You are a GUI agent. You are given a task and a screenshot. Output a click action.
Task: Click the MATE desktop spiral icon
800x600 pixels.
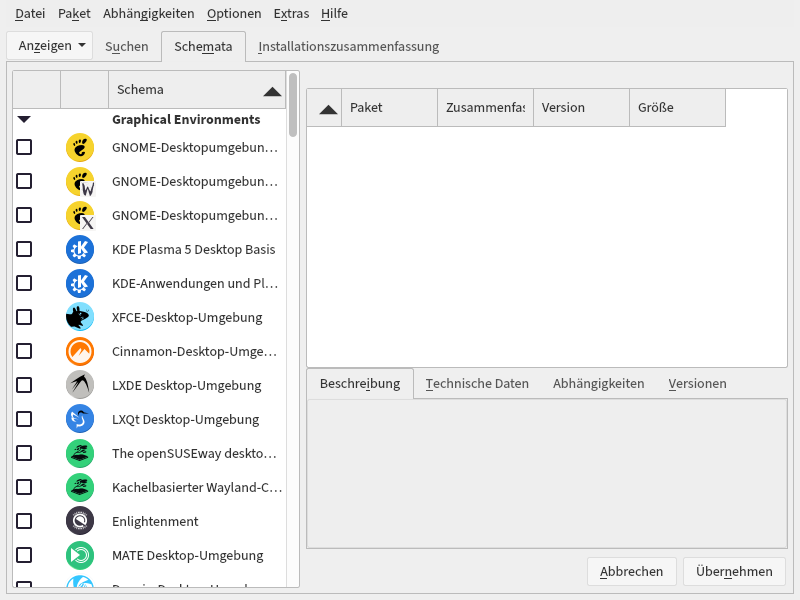pos(79,555)
